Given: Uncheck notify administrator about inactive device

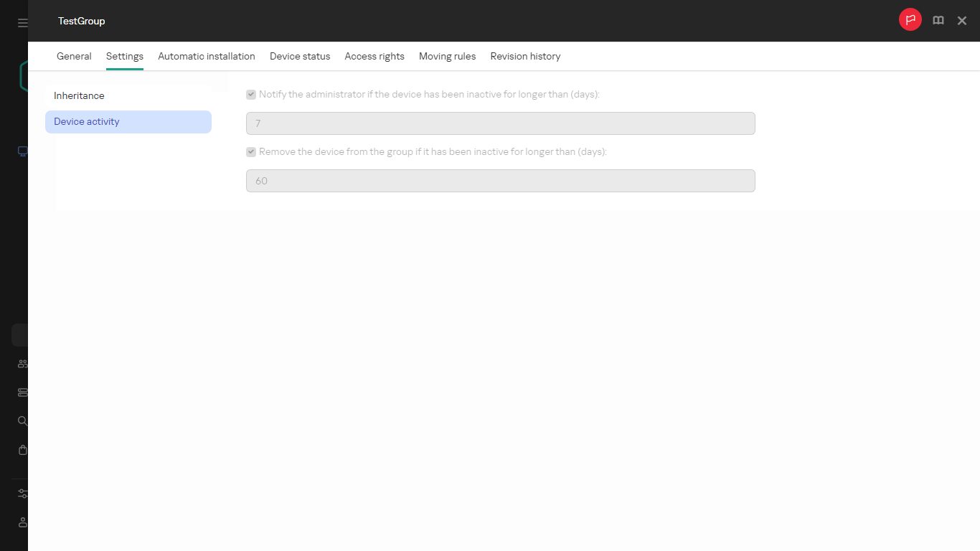Looking at the screenshot, I should 251,94.
